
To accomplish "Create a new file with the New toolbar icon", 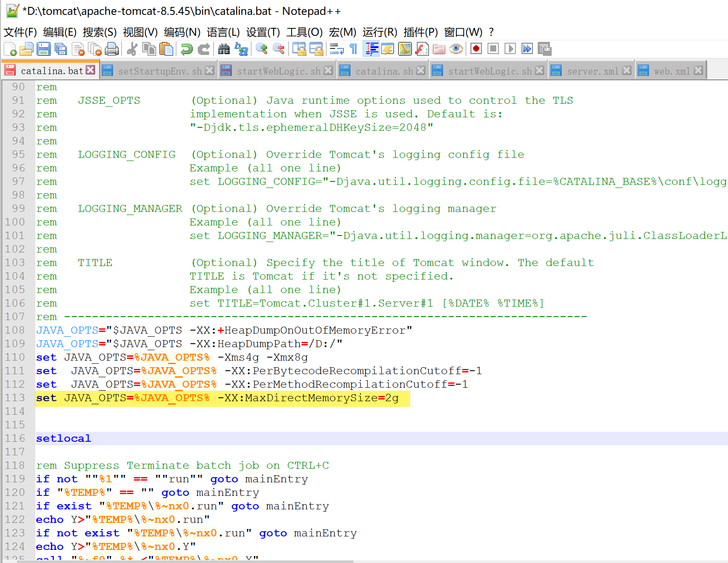I will tap(10, 49).
